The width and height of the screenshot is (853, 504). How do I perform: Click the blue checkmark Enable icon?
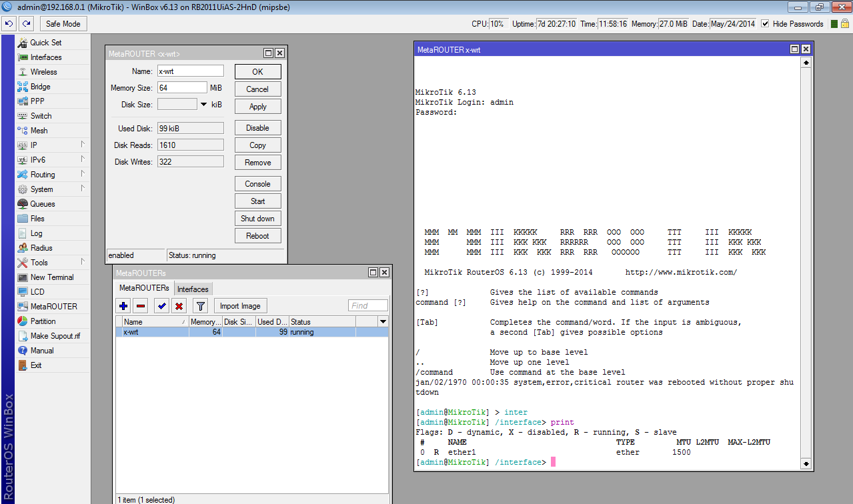pos(161,306)
